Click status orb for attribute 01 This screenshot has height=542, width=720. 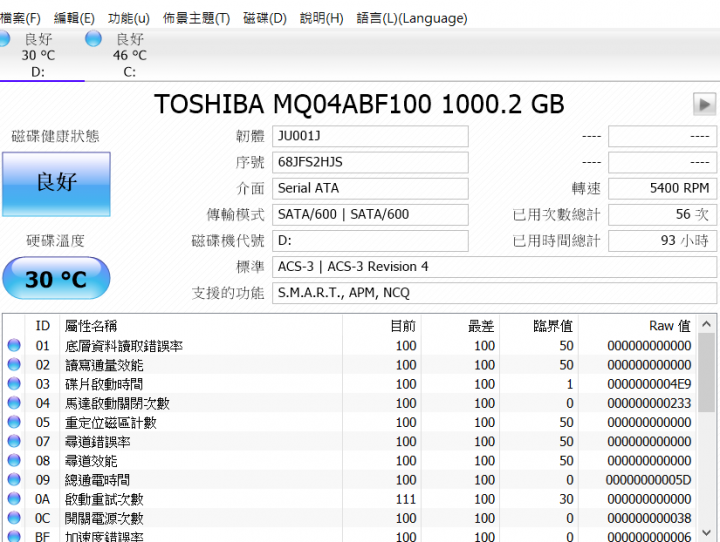pos(14,345)
